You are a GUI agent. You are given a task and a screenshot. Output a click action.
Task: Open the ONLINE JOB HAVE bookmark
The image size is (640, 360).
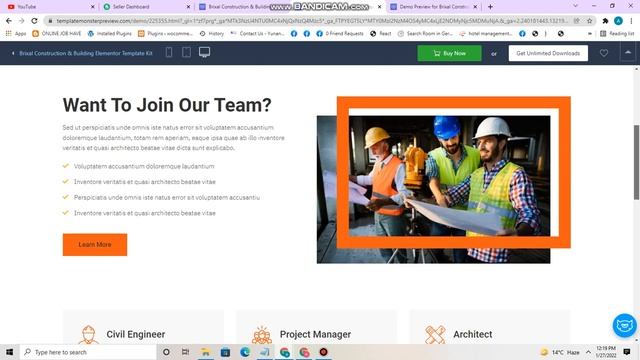click(57, 33)
